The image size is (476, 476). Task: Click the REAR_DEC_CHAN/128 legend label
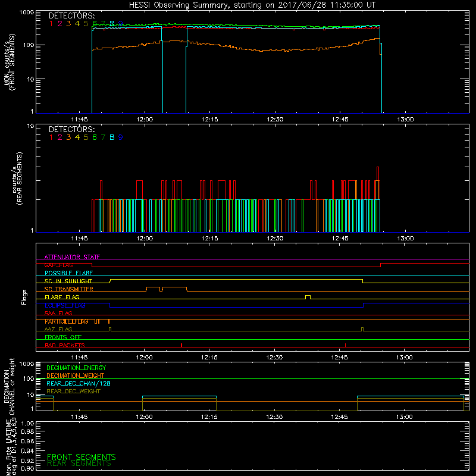(x=79, y=384)
